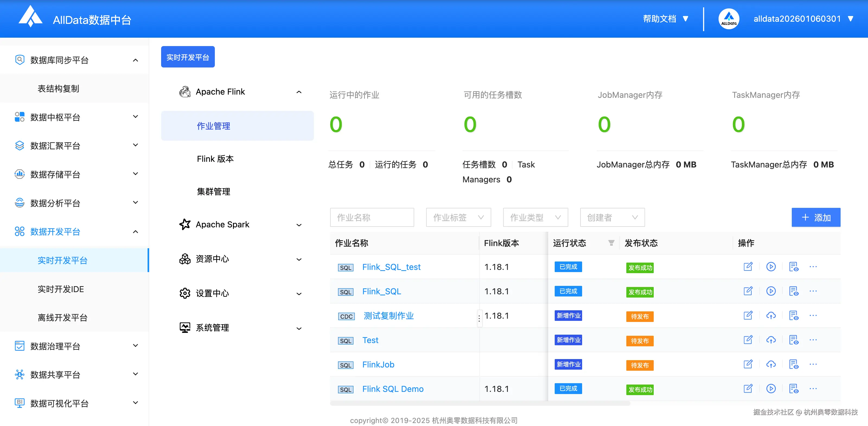This screenshot has height=426, width=868.
Task: Click AllData logo in header
Action: [x=30, y=17]
